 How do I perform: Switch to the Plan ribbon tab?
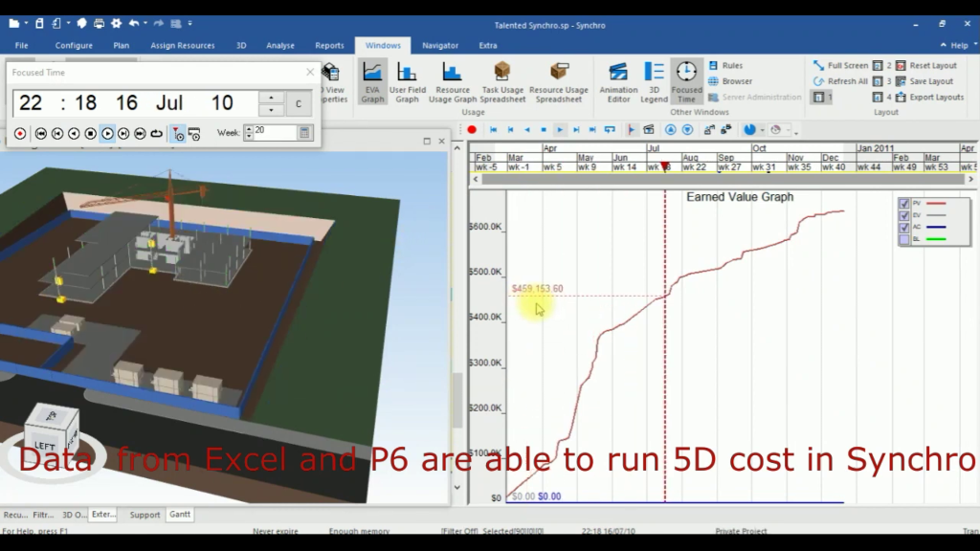point(122,46)
